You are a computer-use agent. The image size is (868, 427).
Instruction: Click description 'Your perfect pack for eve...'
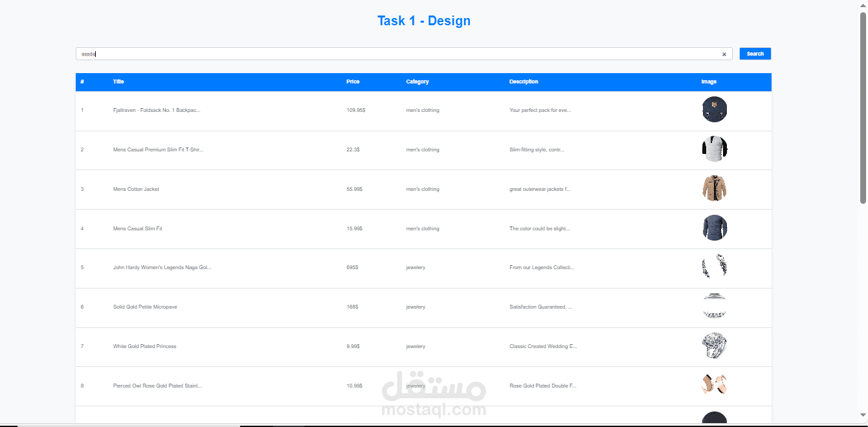[x=540, y=110]
